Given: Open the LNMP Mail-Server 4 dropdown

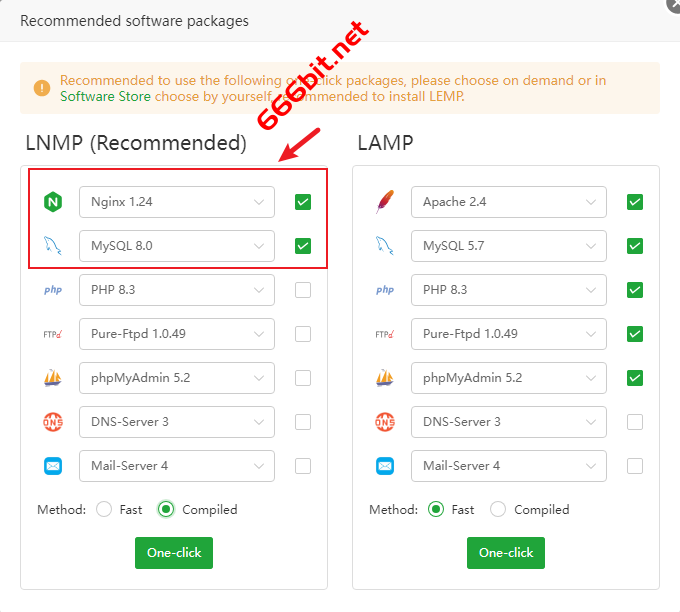Looking at the screenshot, I should pos(177,466).
